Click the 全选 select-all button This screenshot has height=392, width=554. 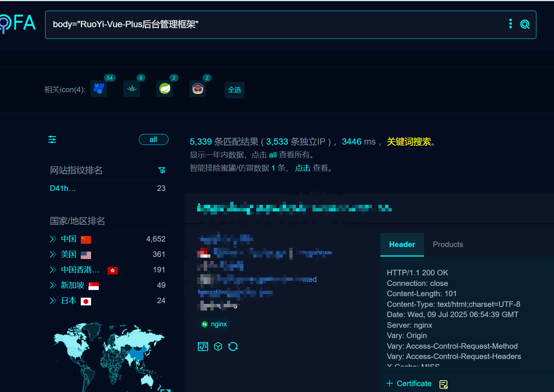click(x=235, y=90)
